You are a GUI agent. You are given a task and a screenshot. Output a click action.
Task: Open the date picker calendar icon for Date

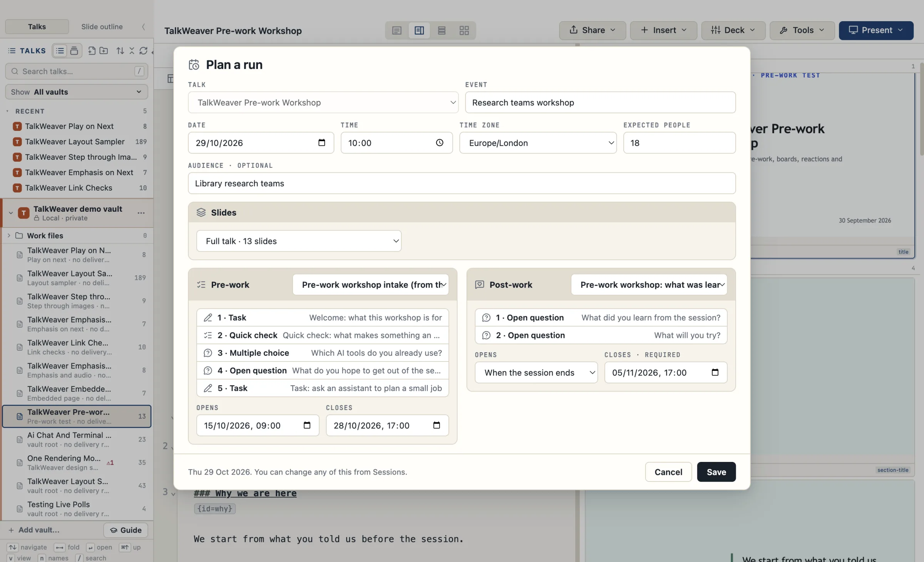(x=321, y=143)
